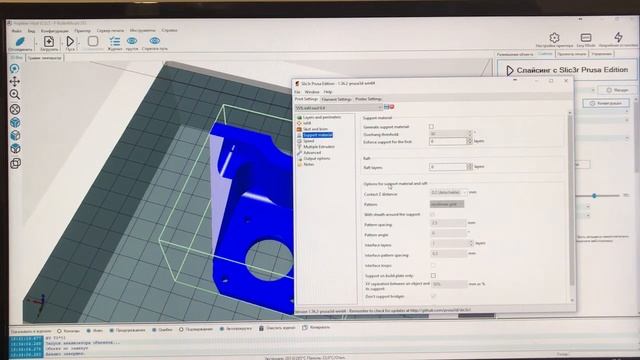Delete the Slic3r preset with red icon

(391, 107)
